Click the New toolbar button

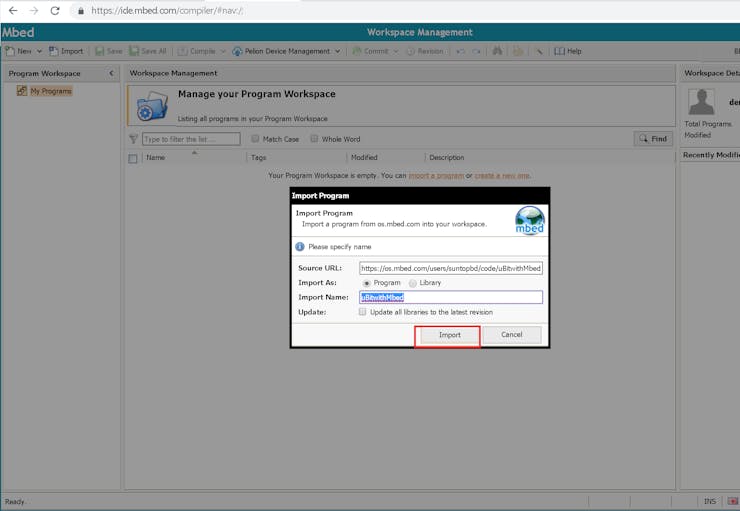19,51
